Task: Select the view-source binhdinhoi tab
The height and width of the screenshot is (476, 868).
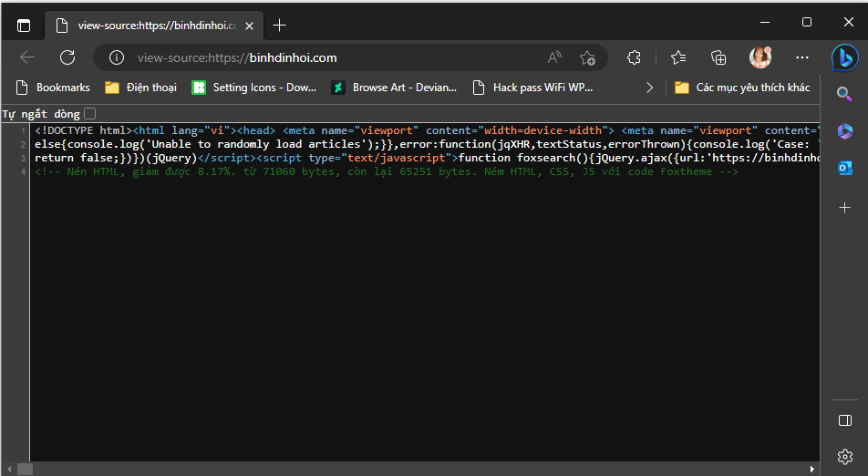Action: tap(156, 26)
